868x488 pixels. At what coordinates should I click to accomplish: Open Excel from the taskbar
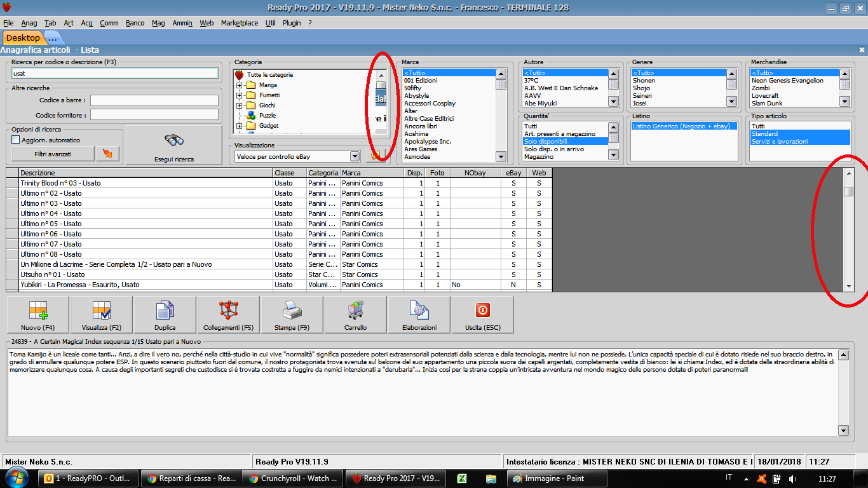coord(463,478)
